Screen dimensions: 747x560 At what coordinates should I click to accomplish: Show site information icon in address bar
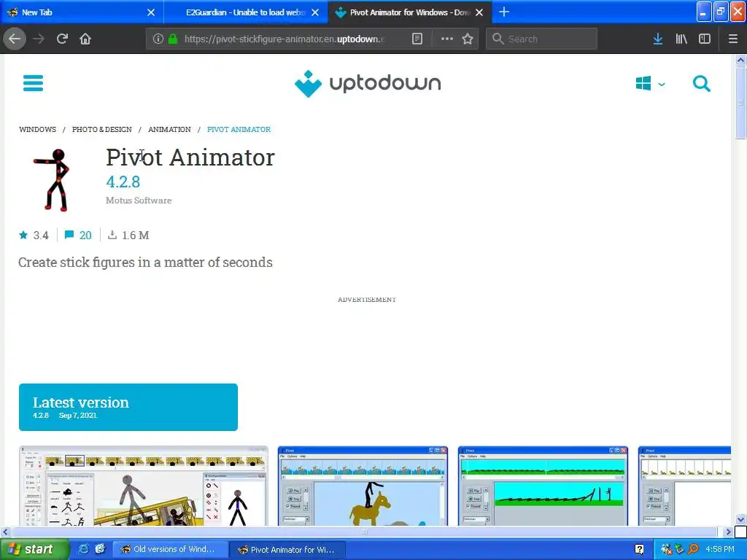tap(158, 39)
